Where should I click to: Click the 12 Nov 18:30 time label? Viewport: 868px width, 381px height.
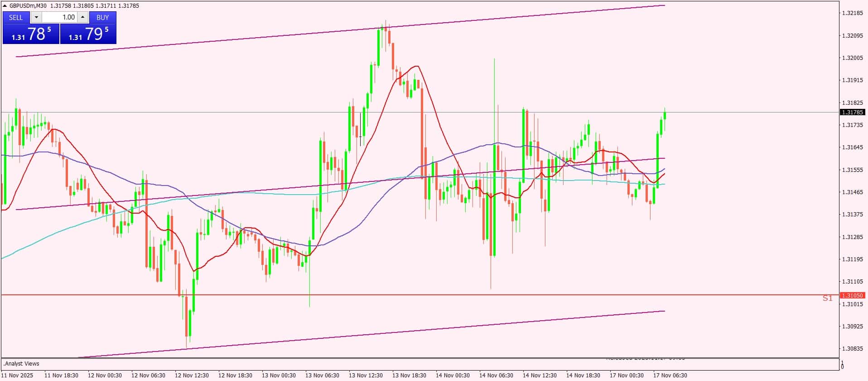(235, 376)
